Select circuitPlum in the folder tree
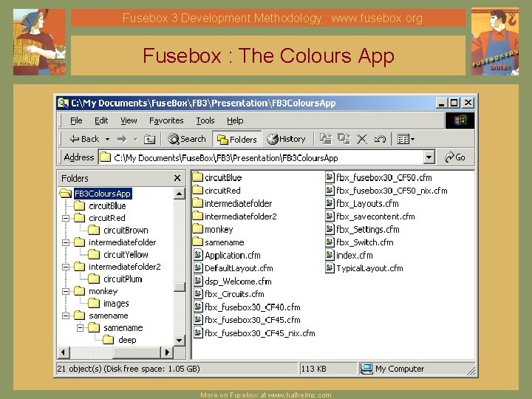 pyautogui.click(x=123, y=279)
